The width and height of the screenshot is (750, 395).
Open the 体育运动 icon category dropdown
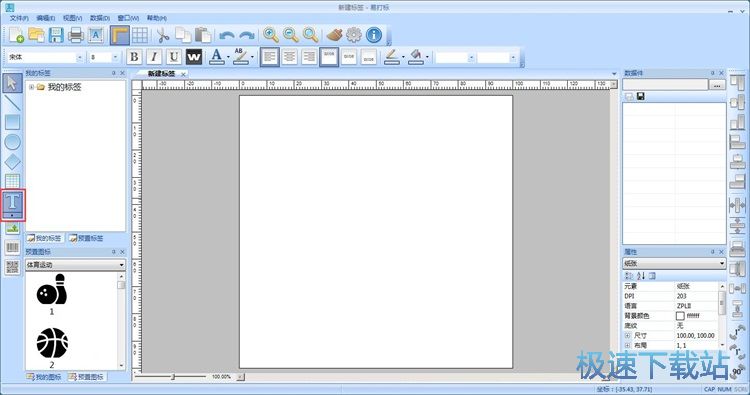tap(75, 264)
